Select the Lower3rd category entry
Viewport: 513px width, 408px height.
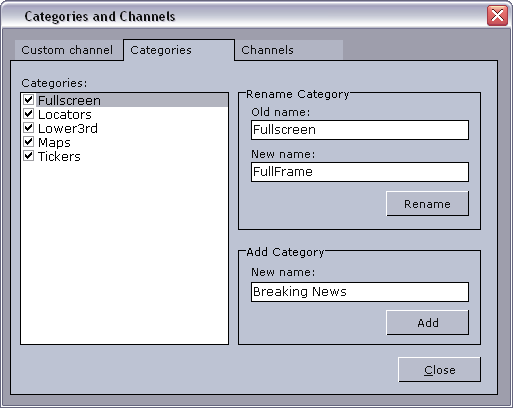(x=68, y=128)
